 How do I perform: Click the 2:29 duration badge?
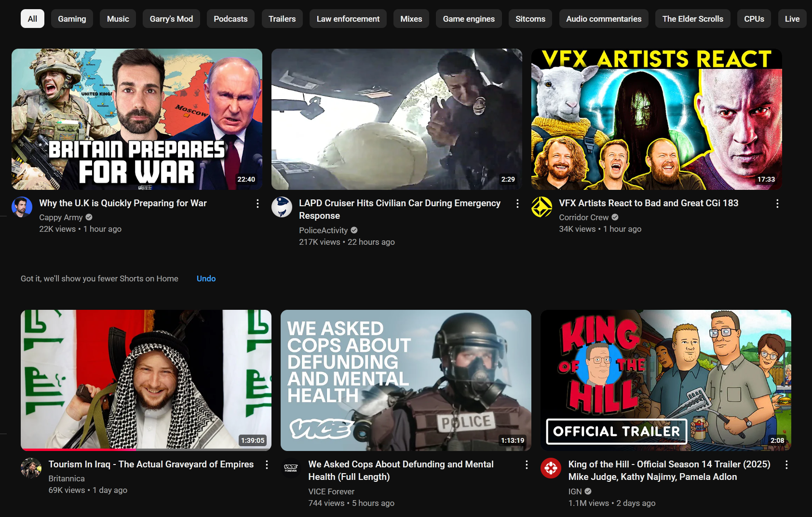508,179
